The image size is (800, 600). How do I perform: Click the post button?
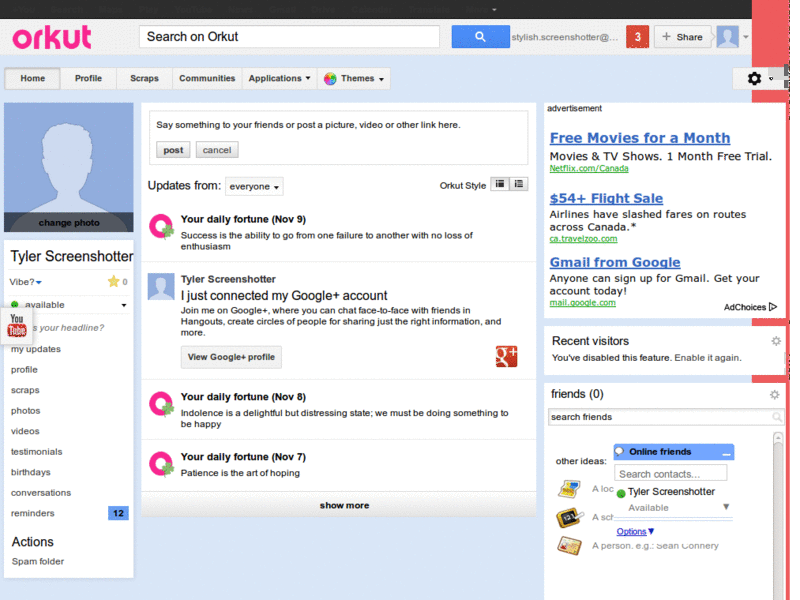click(x=173, y=150)
